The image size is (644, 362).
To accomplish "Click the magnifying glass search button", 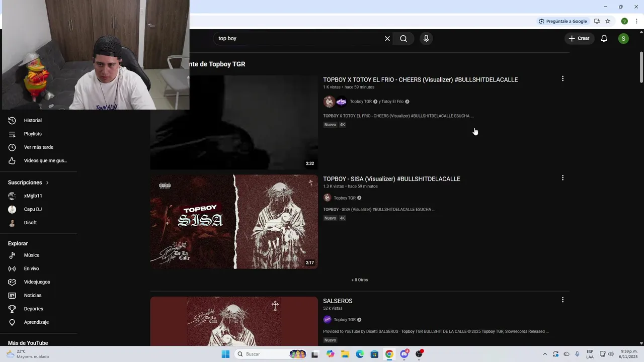I will point(404,39).
